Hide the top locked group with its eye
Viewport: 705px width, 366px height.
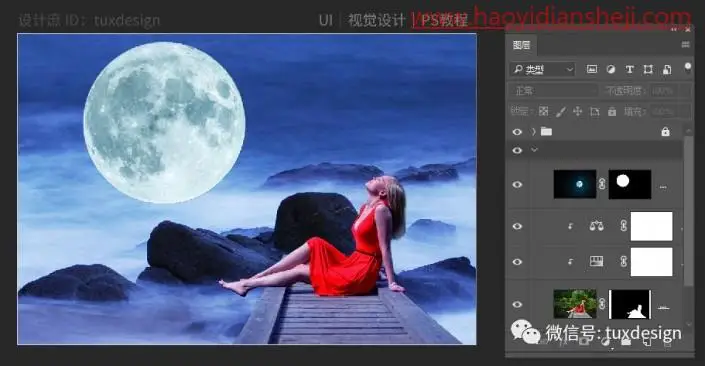click(517, 132)
